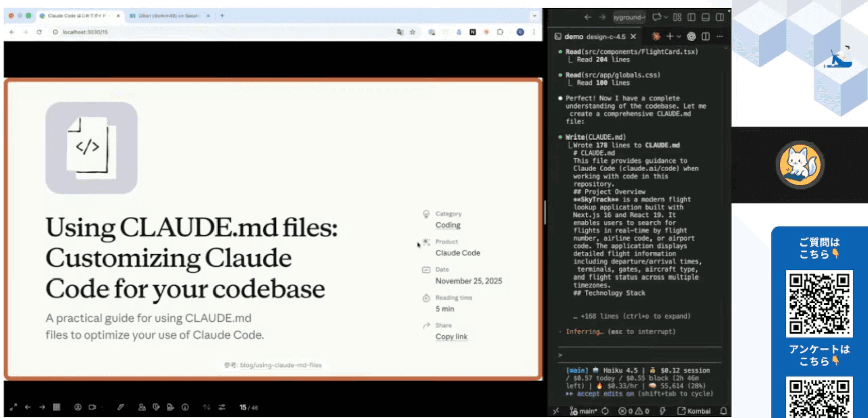Bookmark this page with the star icon
868x418 pixels.
(x=413, y=32)
